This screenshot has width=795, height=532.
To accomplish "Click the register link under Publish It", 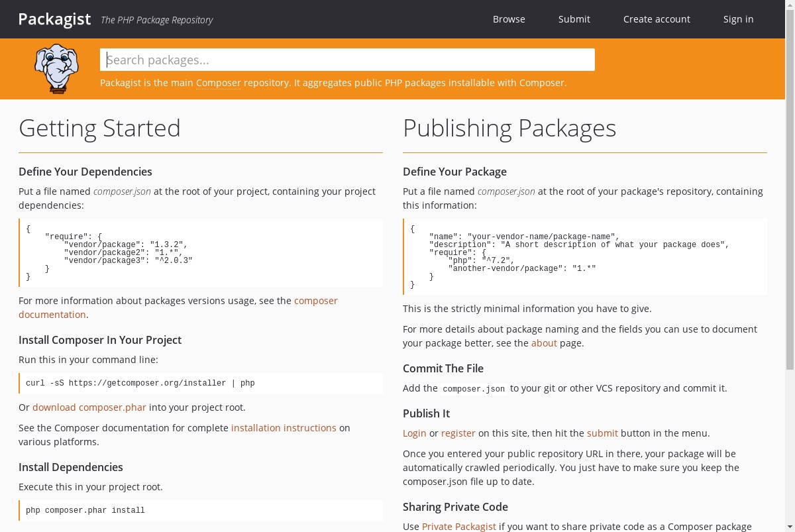I will (458, 433).
